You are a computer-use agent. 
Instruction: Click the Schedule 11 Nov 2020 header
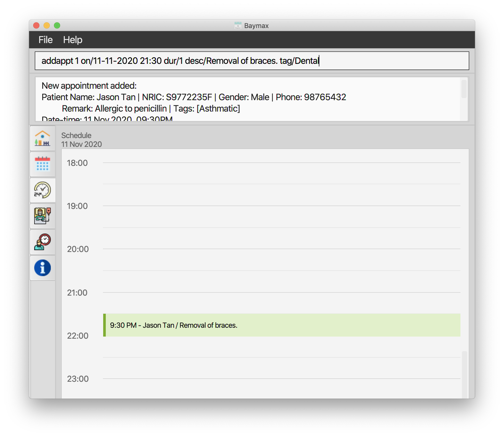81,140
